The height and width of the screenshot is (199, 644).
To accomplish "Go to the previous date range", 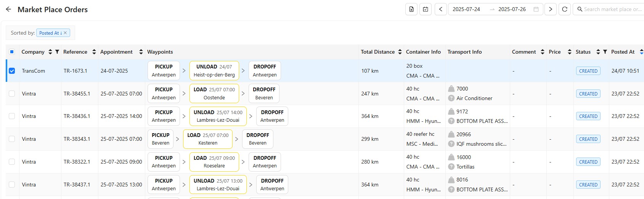I will point(441,9).
